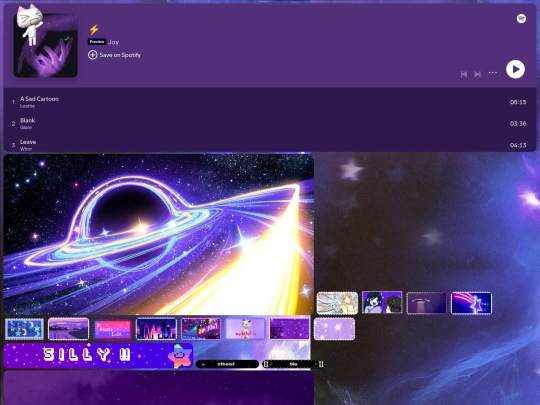540x405 pixels.
Task: Click the rainbow smiling star on the banner
Action: click(x=179, y=356)
